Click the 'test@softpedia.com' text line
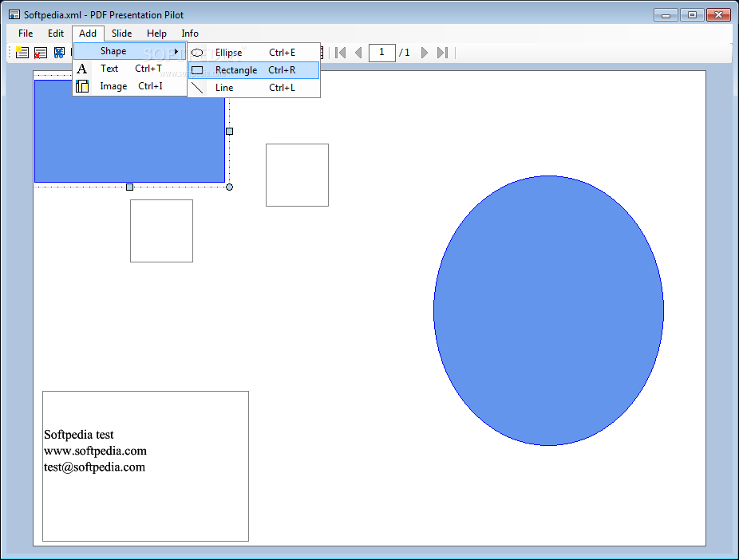Screen dimensions: 739x560 pos(94,467)
